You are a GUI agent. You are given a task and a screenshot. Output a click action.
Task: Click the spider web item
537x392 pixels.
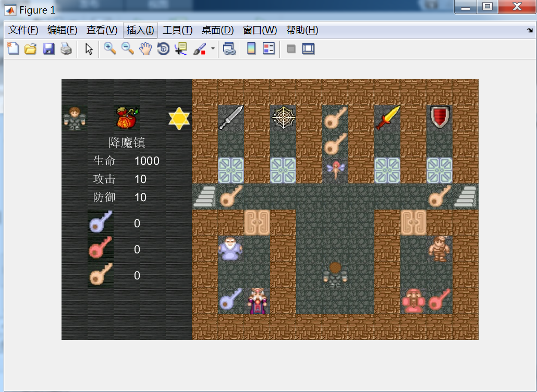283,118
